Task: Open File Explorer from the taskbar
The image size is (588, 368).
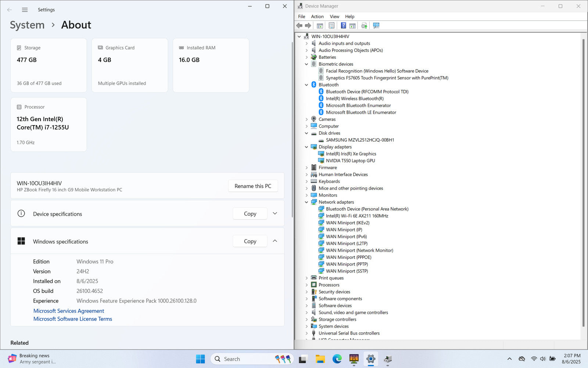Action: [320, 359]
